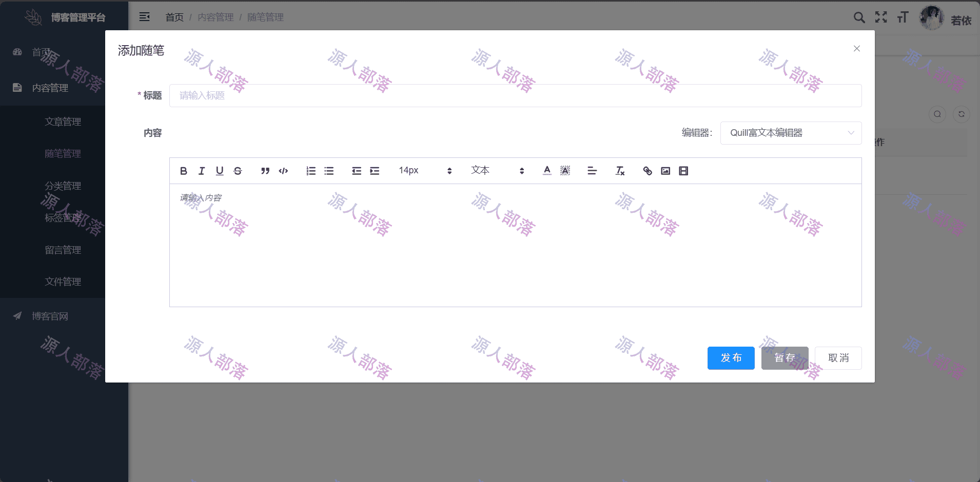Click the 发布 publish button

click(x=731, y=358)
